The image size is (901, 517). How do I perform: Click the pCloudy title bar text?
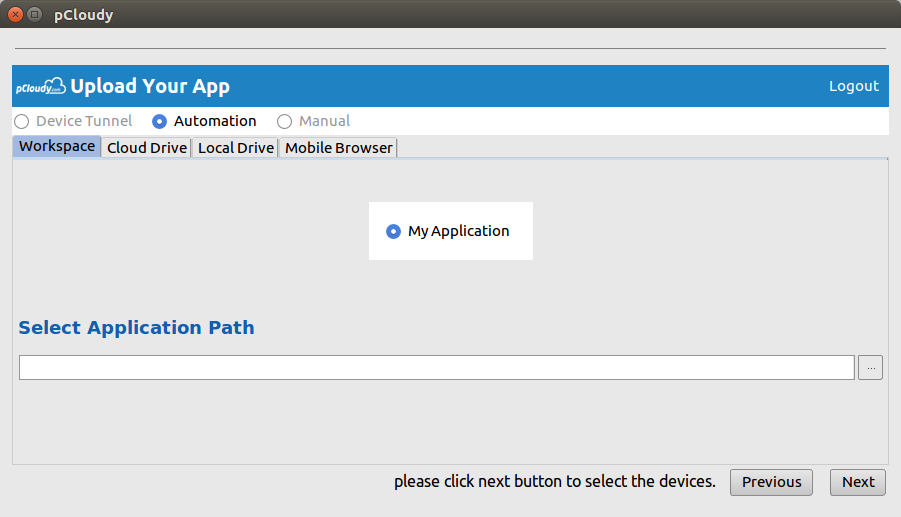83,15
